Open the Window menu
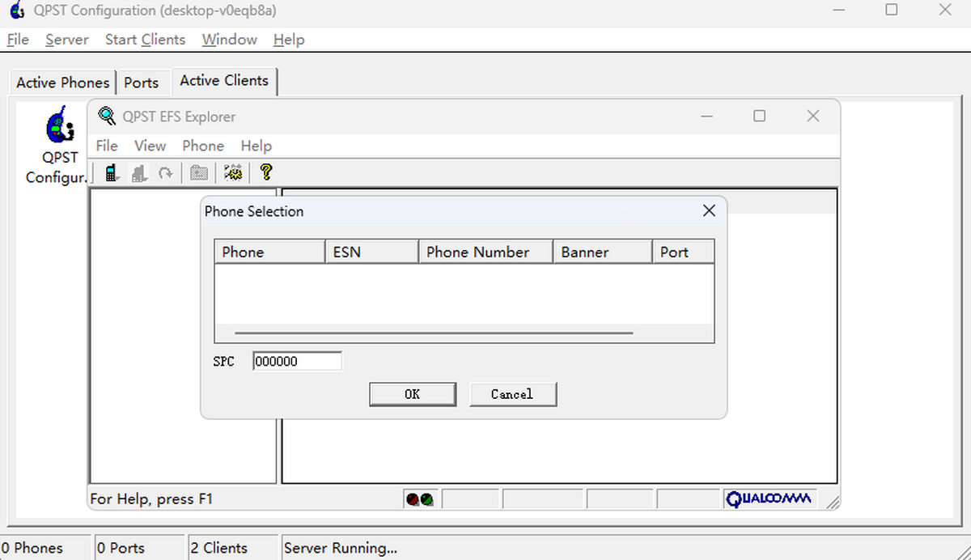The height and width of the screenshot is (560, 971). [x=230, y=40]
